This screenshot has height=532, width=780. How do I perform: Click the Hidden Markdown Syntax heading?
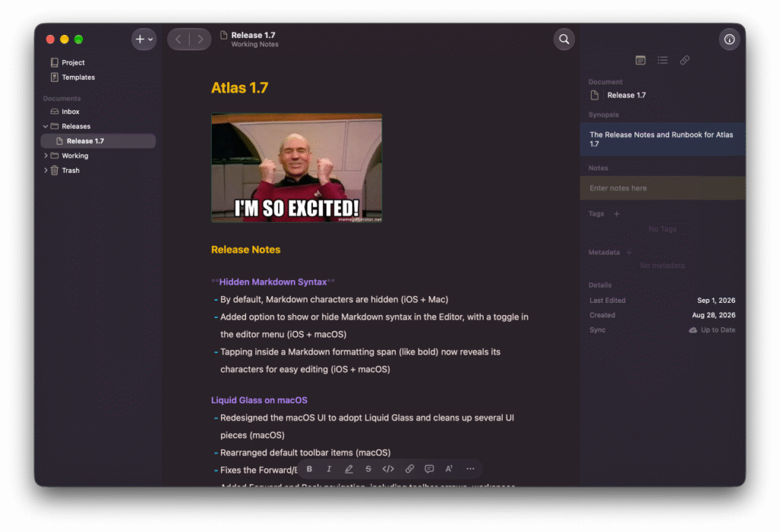point(273,282)
